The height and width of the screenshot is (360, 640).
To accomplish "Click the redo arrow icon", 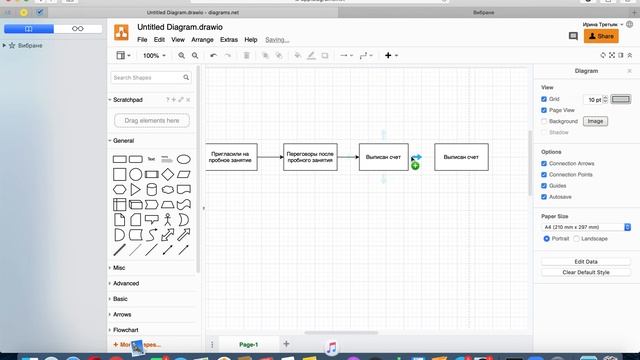I will point(228,56).
